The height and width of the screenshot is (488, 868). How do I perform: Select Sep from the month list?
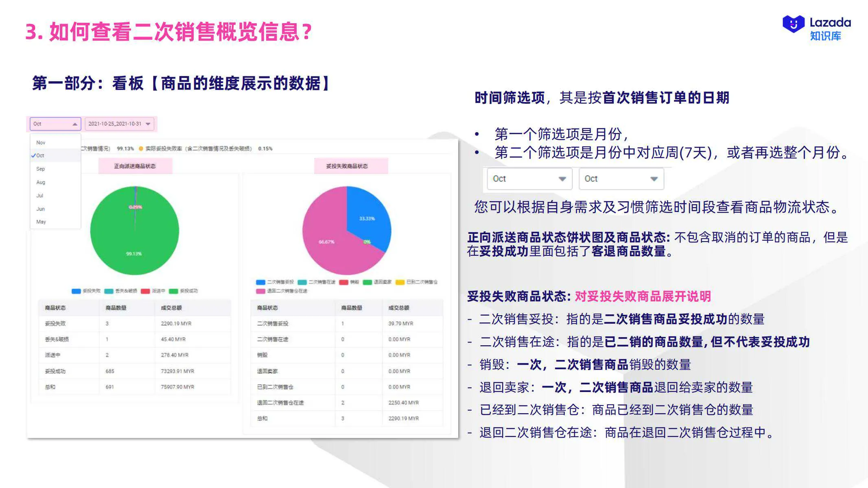[40, 169]
